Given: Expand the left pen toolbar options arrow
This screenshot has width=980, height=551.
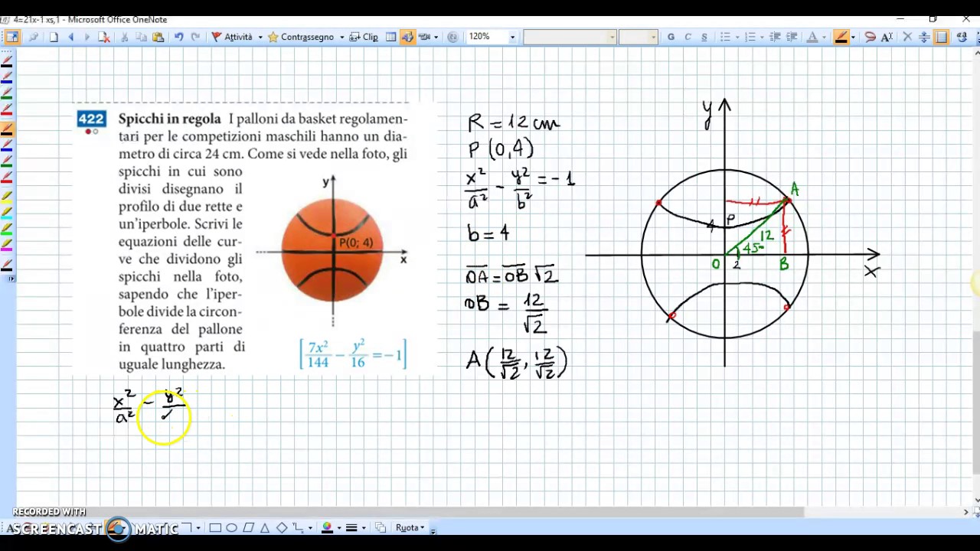Looking at the screenshot, I should [11, 279].
